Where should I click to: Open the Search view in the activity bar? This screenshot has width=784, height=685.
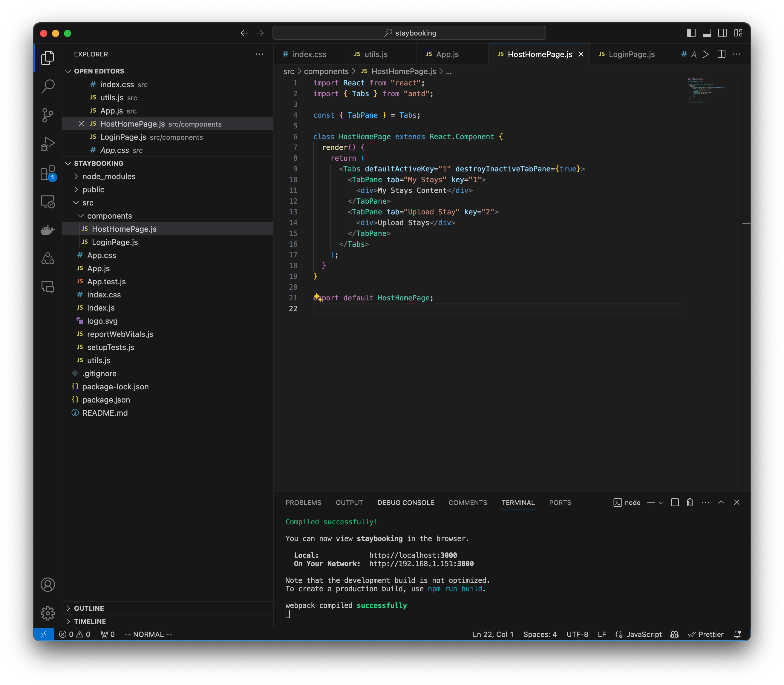pos(48,86)
